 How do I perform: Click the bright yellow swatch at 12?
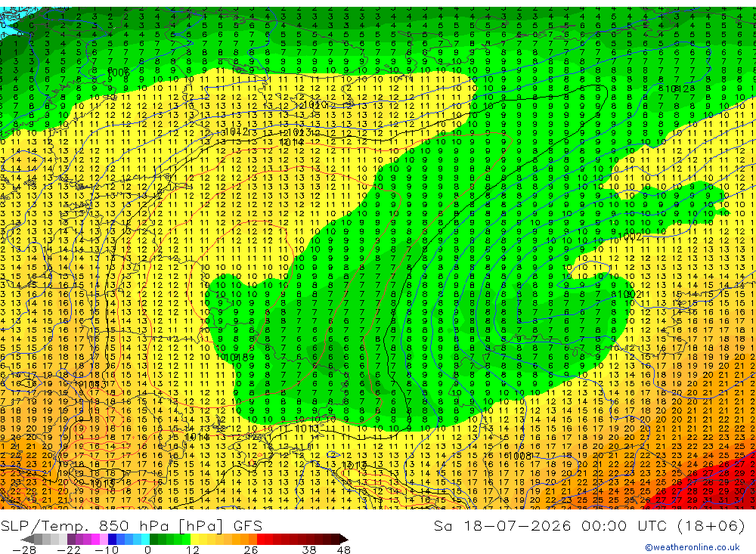tap(195, 540)
